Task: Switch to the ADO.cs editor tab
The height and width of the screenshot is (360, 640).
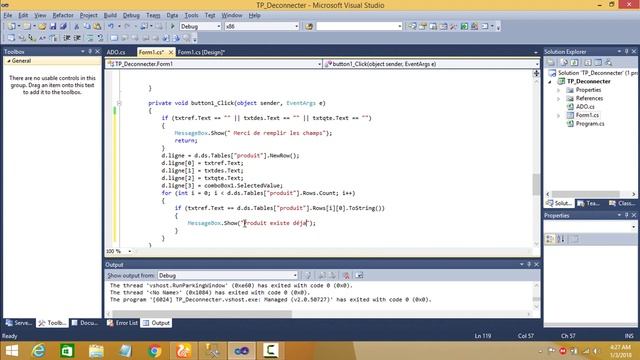Action: 116,52
